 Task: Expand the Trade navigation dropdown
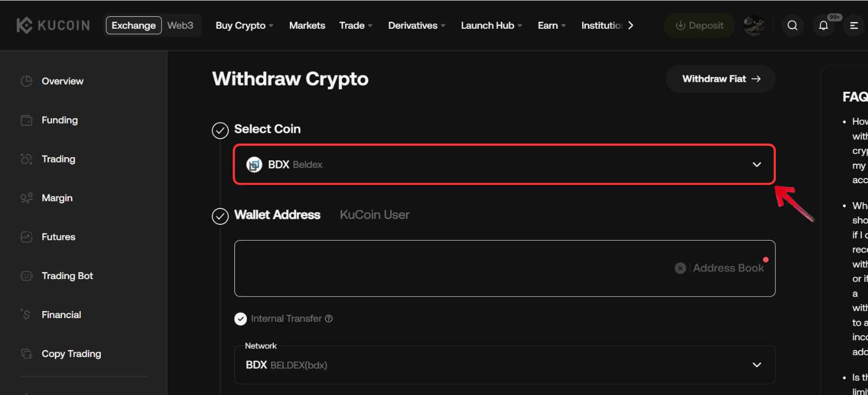point(355,25)
